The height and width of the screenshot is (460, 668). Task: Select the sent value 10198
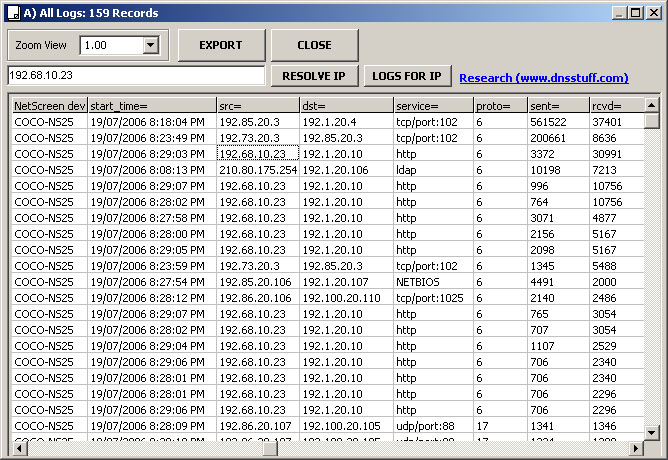pos(559,170)
